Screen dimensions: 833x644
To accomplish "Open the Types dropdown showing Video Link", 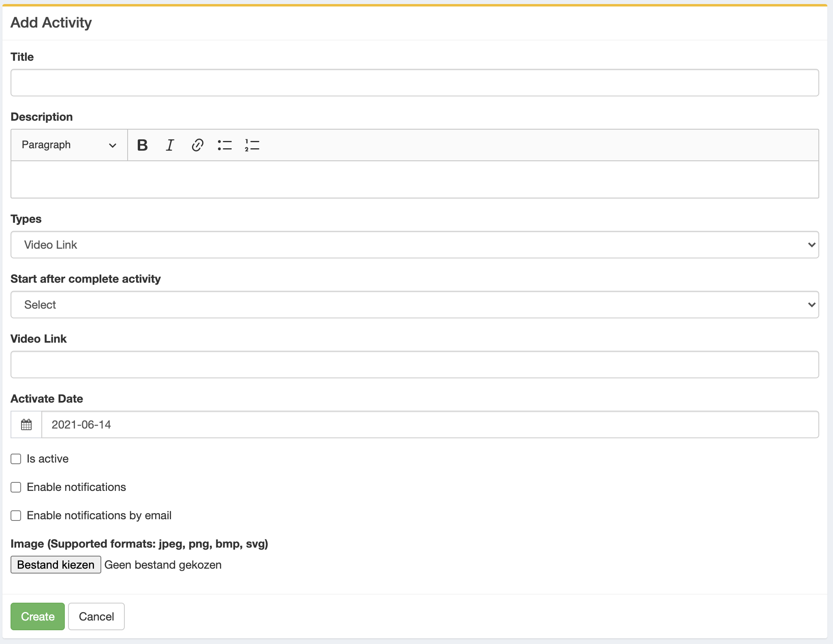I will click(415, 245).
